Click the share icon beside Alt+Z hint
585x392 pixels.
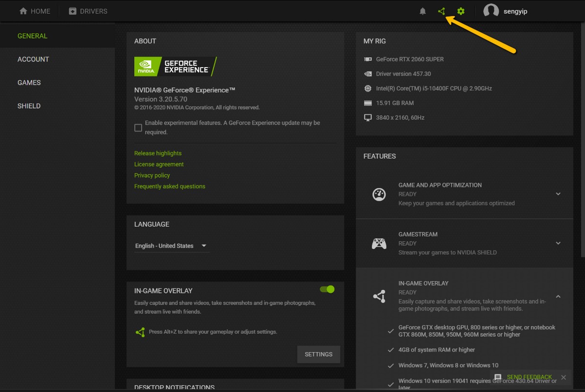click(140, 332)
